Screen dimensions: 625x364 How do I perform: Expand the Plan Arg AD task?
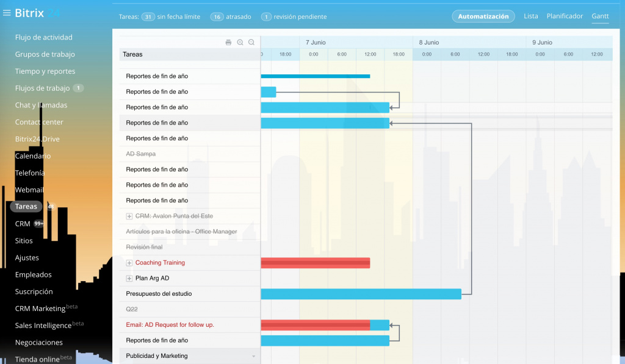[129, 279]
